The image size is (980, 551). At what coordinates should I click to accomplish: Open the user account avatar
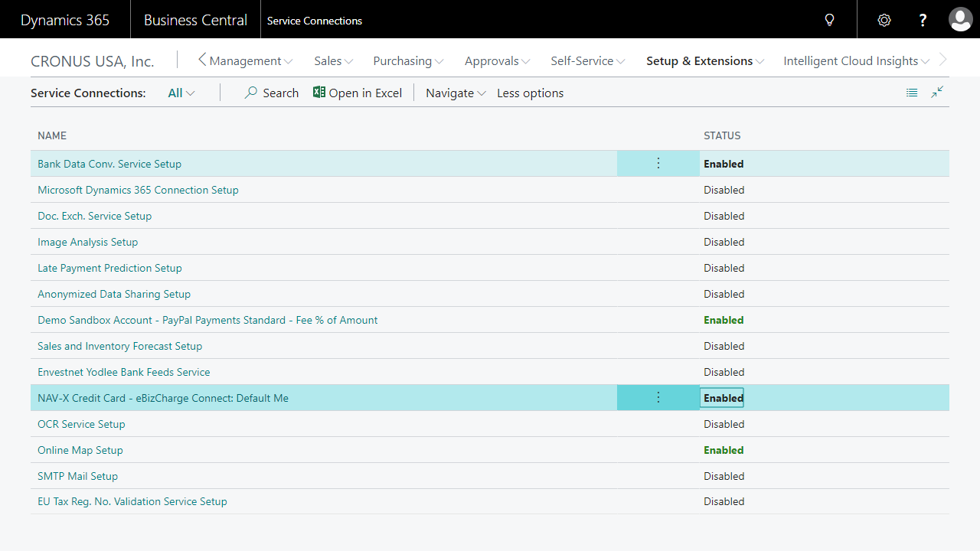pyautogui.click(x=960, y=19)
